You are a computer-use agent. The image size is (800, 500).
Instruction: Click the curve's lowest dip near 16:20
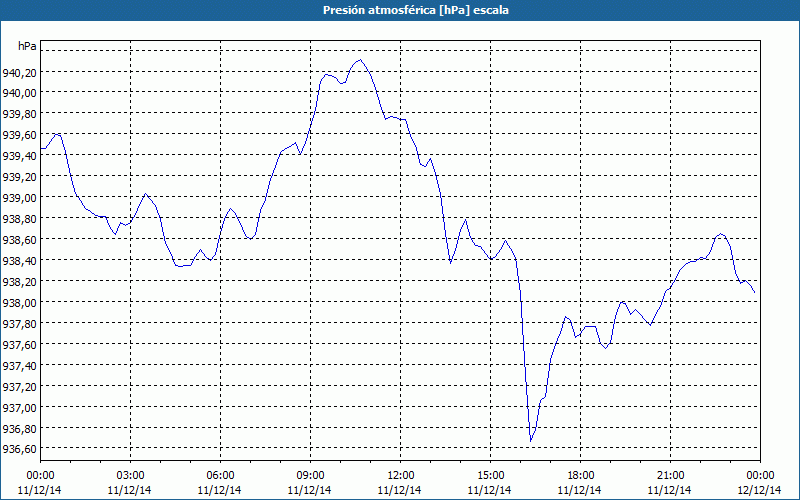531,441
